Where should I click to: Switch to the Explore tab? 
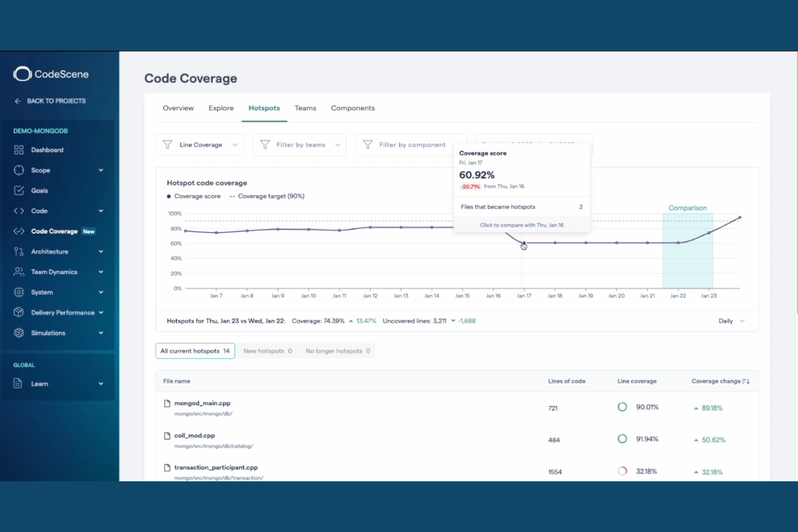click(x=221, y=108)
